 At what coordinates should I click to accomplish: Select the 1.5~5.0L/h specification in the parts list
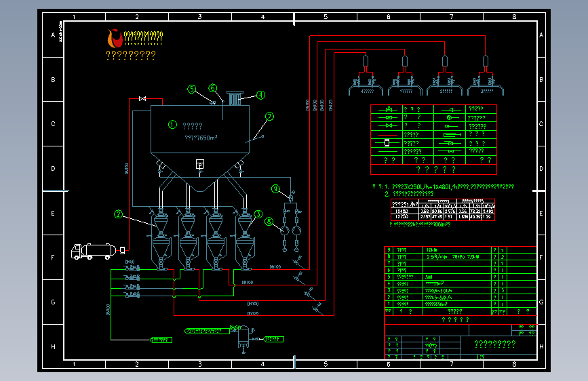[x=438, y=298]
